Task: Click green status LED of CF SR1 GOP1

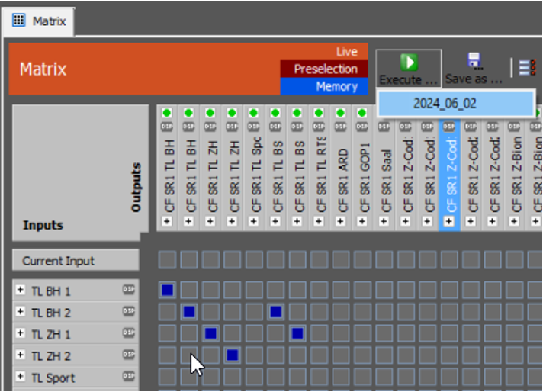Action: (x=362, y=113)
